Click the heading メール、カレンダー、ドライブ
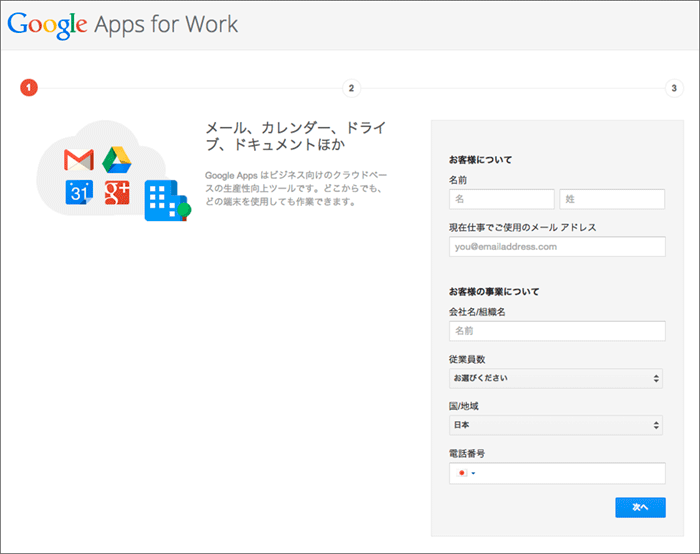700x554 pixels. click(296, 136)
